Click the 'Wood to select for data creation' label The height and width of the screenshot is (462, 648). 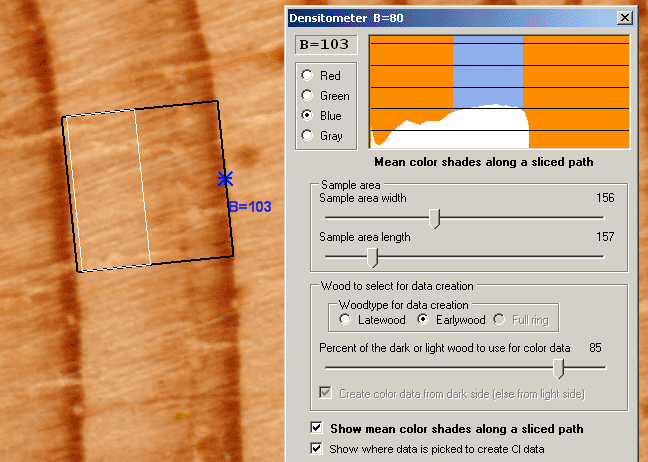click(397, 286)
